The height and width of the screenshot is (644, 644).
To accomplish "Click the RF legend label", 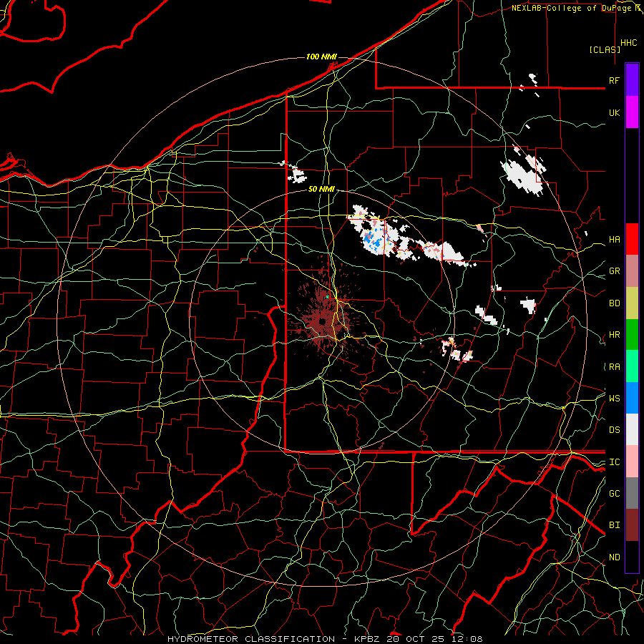I will [614, 80].
